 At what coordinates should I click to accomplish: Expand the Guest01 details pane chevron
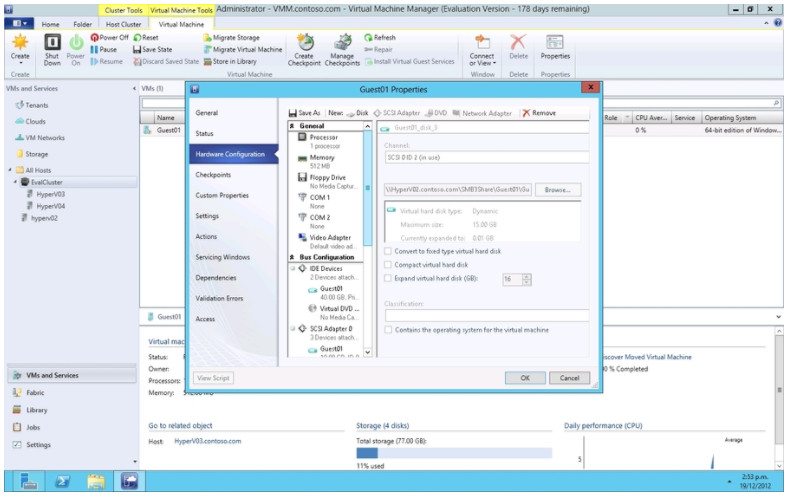click(778, 317)
